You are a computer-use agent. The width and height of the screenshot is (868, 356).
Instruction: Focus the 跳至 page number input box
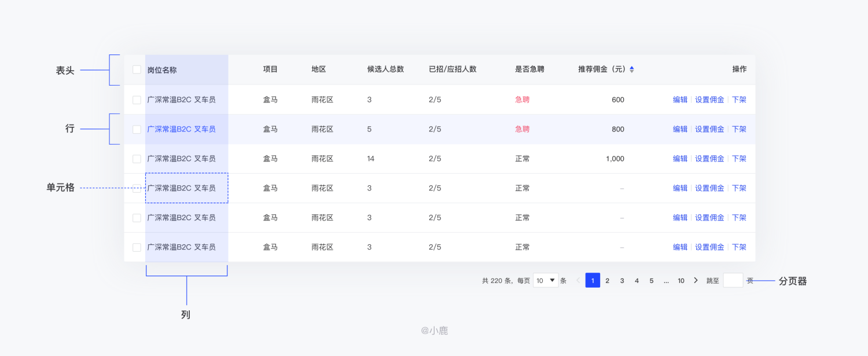click(x=733, y=280)
